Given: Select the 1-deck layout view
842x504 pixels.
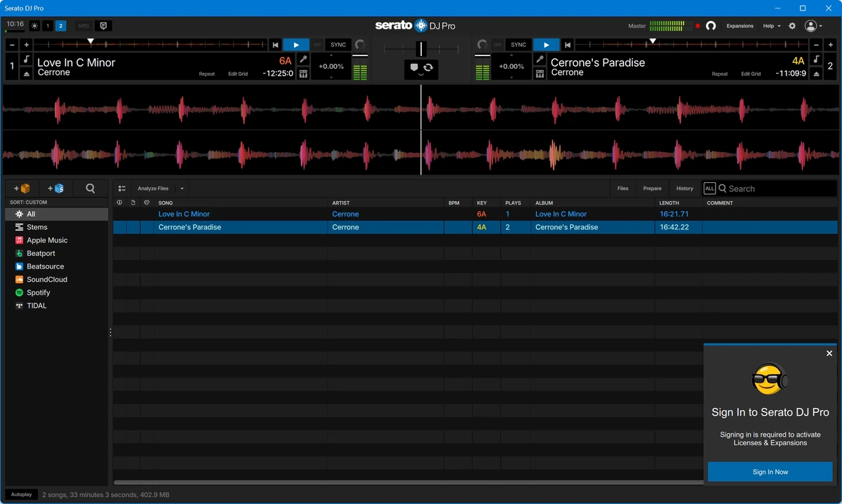Looking at the screenshot, I should pos(48,26).
